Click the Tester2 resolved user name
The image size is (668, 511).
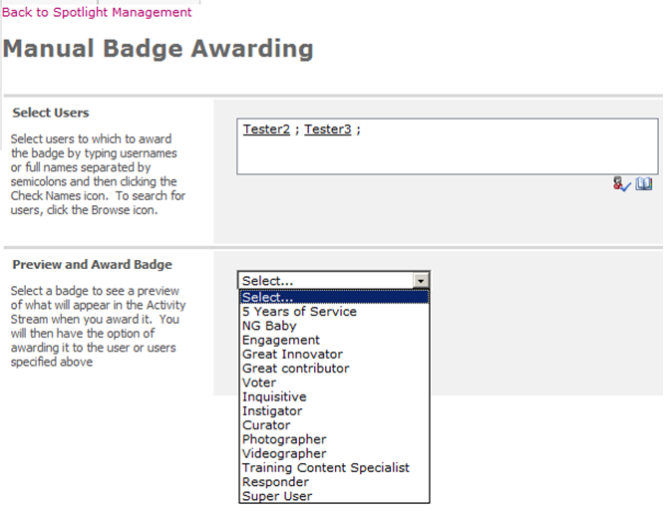[265, 129]
